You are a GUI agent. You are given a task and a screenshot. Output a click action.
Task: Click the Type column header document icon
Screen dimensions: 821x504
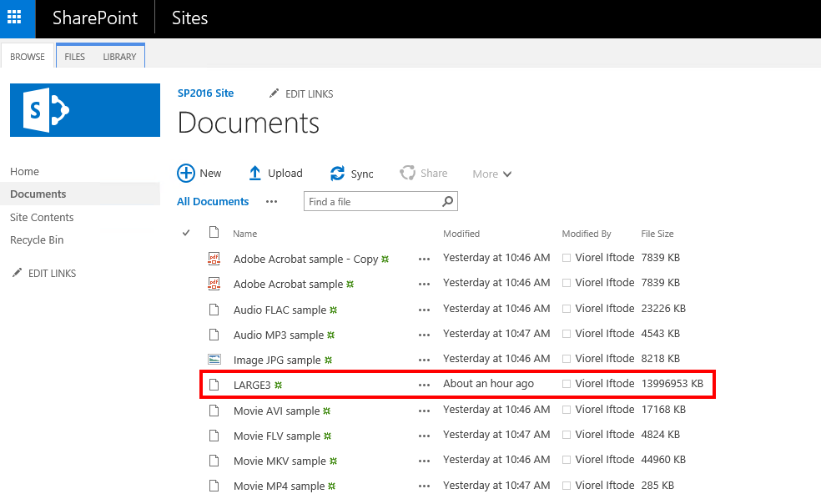[214, 232]
